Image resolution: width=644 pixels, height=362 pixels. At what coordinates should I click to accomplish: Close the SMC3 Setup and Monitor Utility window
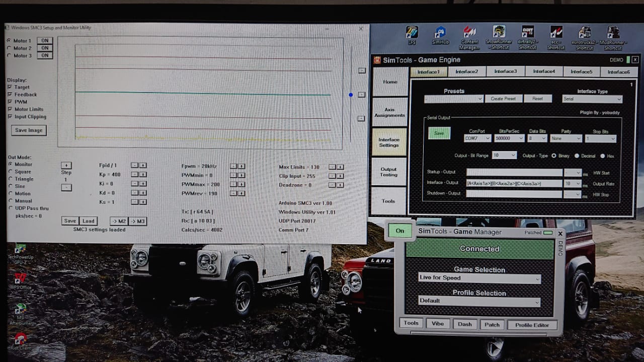(361, 29)
